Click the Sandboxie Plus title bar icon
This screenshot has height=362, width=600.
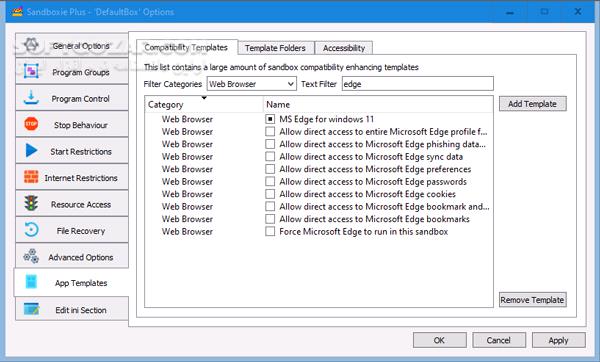(x=17, y=12)
